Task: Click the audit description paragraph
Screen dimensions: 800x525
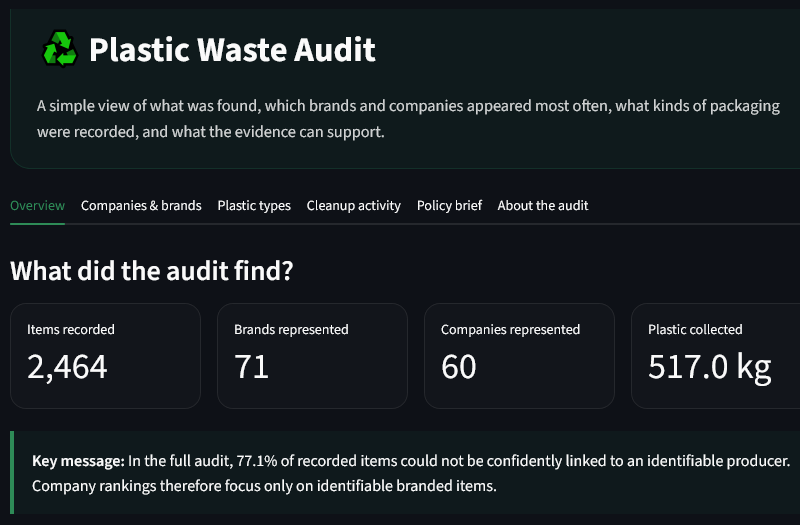Action: pos(408,119)
